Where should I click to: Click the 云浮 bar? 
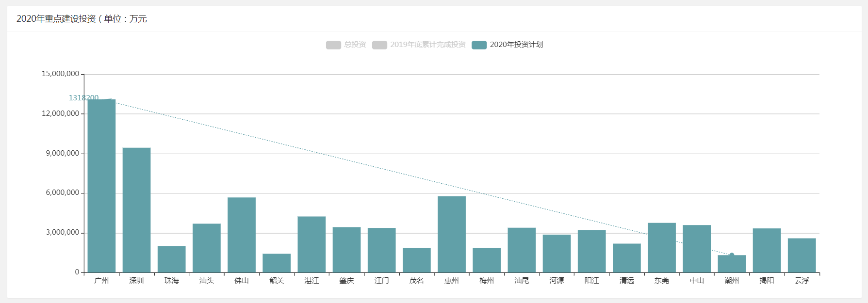pos(802,255)
